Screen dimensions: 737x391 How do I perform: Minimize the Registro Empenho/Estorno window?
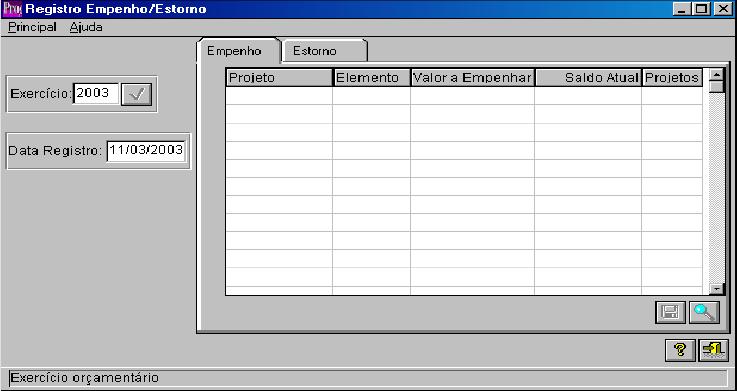(x=682, y=9)
